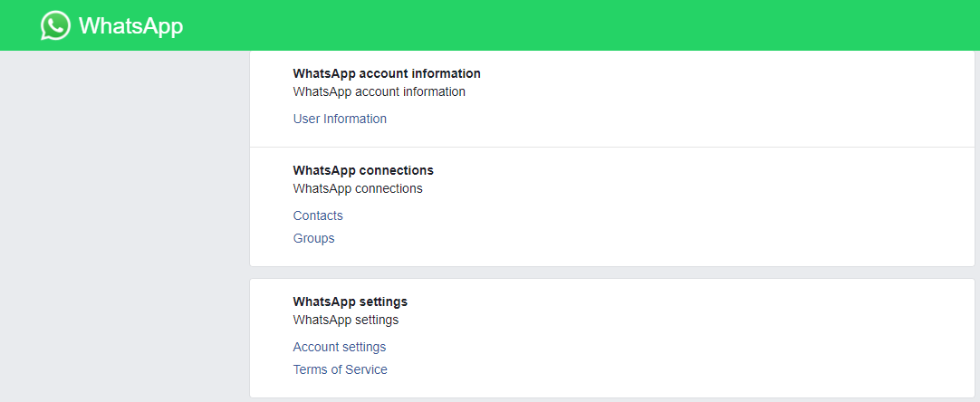The image size is (980, 402).
Task: Click the non-bold WhatsApp connections subtitle
Action: pos(358,188)
